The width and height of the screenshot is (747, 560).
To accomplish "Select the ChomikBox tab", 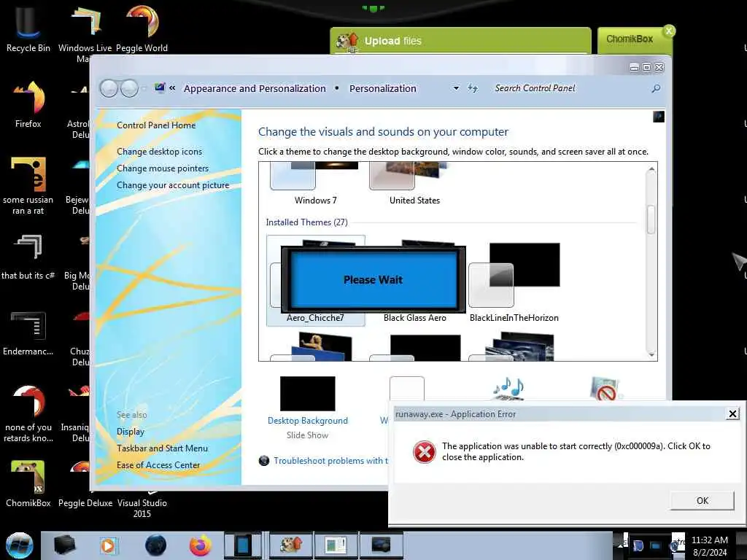I will pos(630,39).
